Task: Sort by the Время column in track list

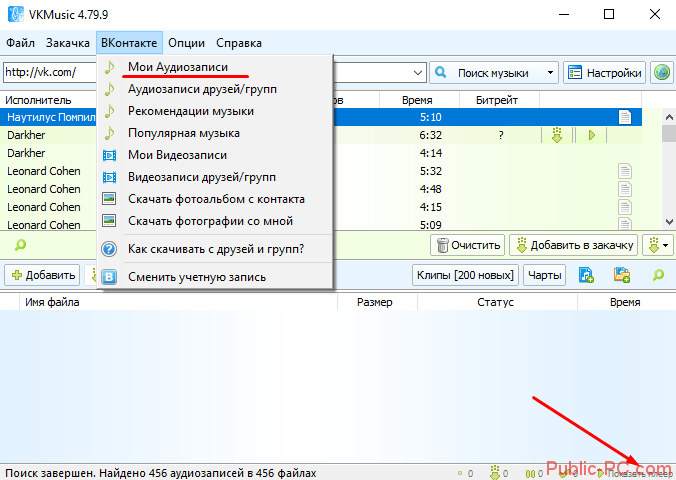Action: [417, 100]
